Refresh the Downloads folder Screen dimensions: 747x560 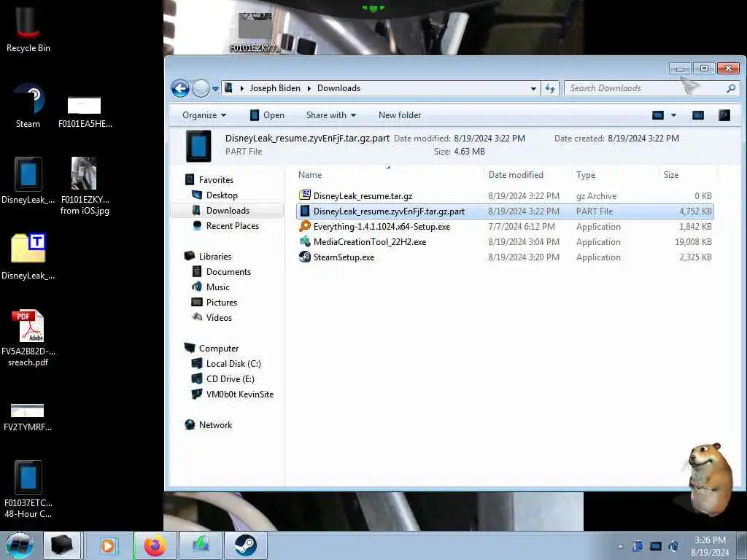[550, 88]
